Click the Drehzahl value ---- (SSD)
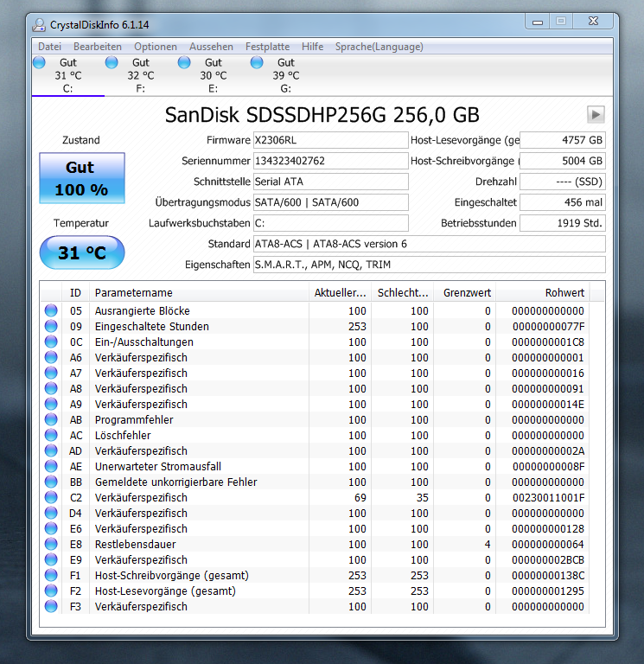644x664 pixels. [563, 182]
